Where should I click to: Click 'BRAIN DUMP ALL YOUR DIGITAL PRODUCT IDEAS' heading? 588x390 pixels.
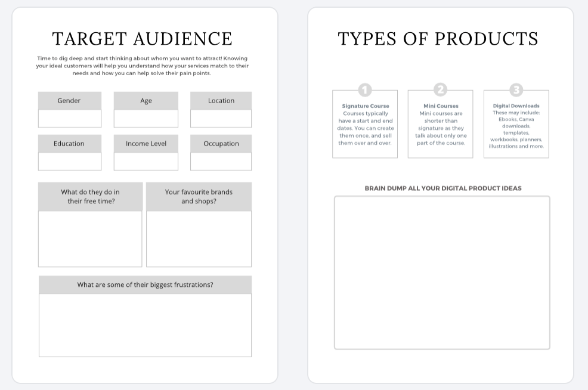click(443, 188)
